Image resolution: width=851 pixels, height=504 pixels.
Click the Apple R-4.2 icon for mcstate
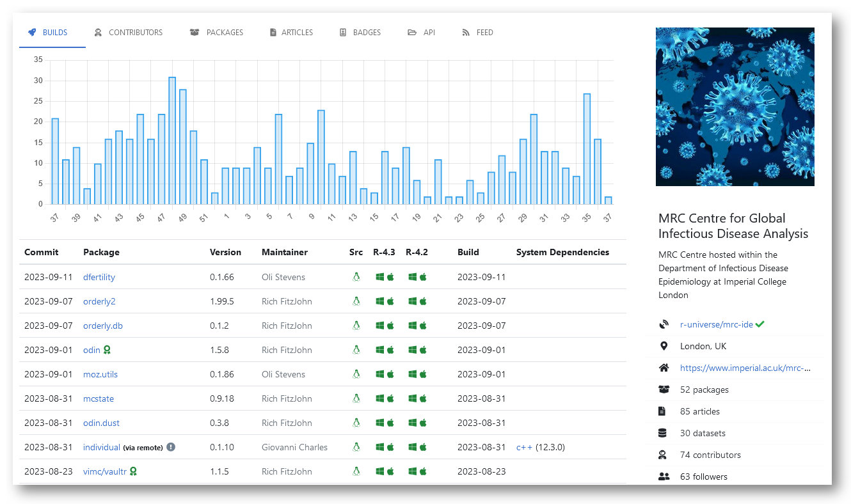[422, 398]
